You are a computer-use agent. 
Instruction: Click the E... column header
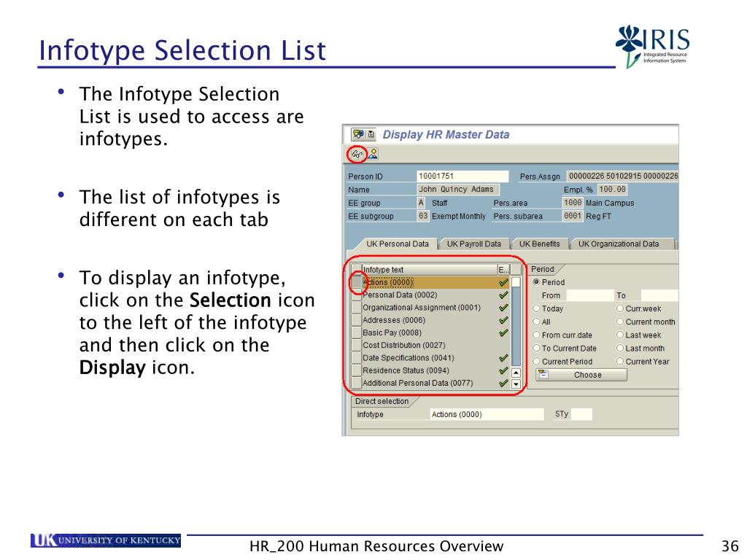click(503, 270)
